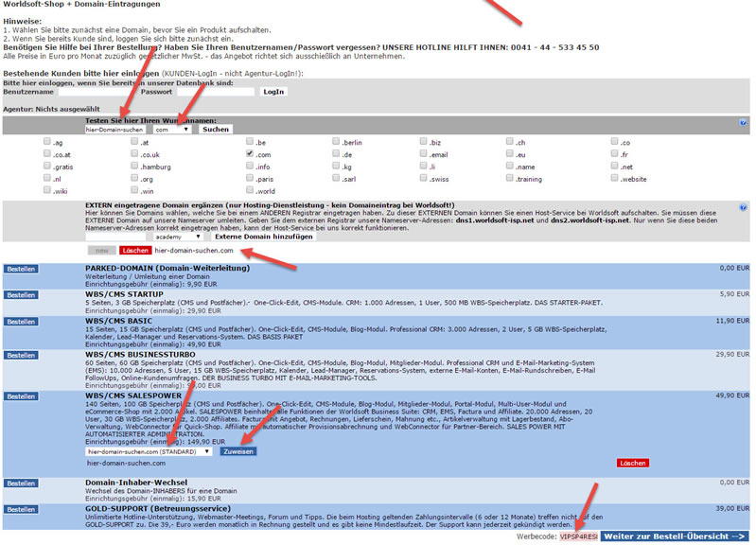Tick the .sarl domain checkbox
Viewport: 756px width, 545px height.
click(336, 178)
